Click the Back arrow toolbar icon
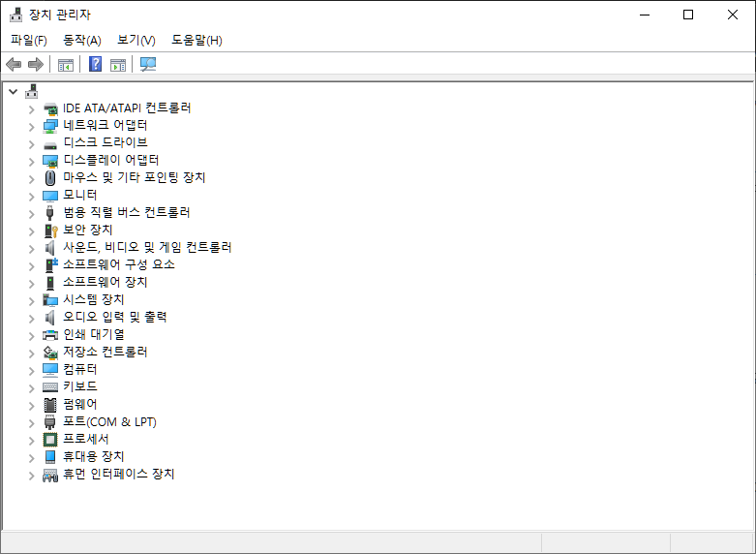The width and height of the screenshot is (756, 554). tap(14, 64)
